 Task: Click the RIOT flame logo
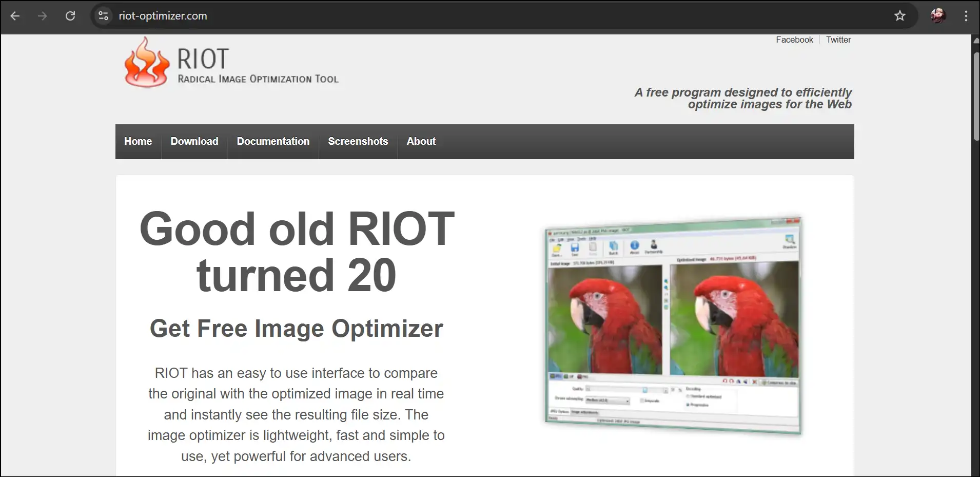(x=146, y=62)
